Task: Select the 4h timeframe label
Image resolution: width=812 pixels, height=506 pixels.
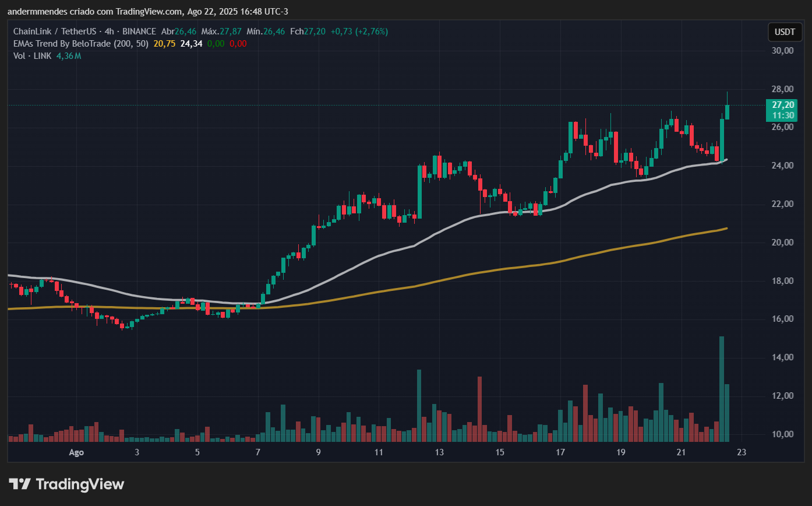Action: [x=110, y=31]
